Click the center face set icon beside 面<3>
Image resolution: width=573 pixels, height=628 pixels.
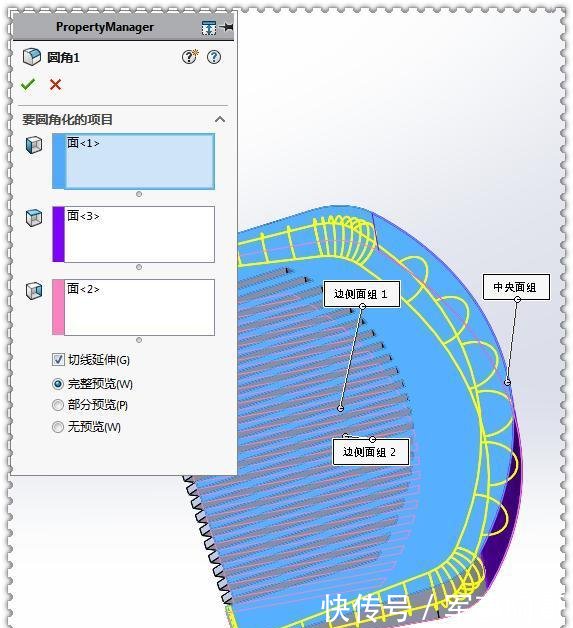tap(34, 218)
